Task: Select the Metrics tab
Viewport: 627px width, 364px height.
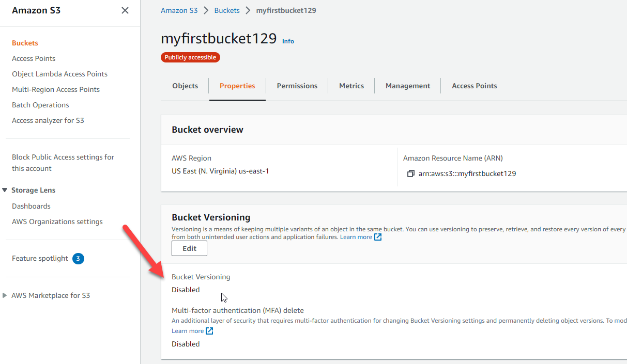Action: (351, 86)
